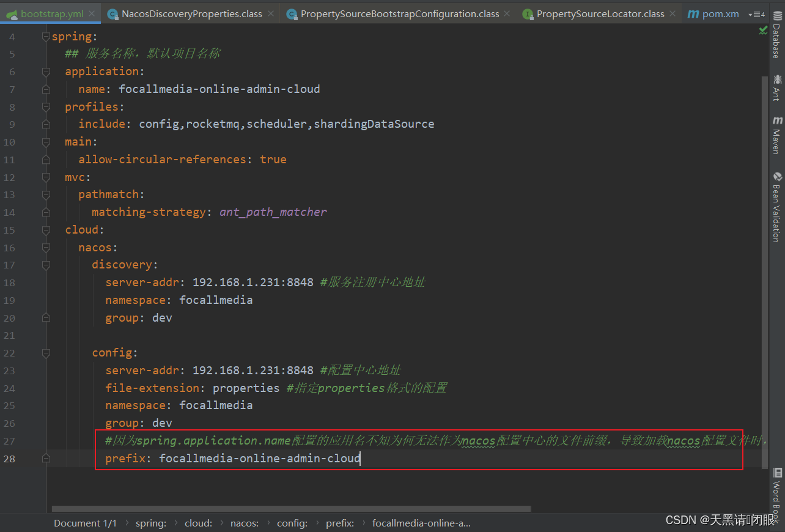Show the hidden tabs dropdown list
The image size is (785, 532).
click(756, 13)
